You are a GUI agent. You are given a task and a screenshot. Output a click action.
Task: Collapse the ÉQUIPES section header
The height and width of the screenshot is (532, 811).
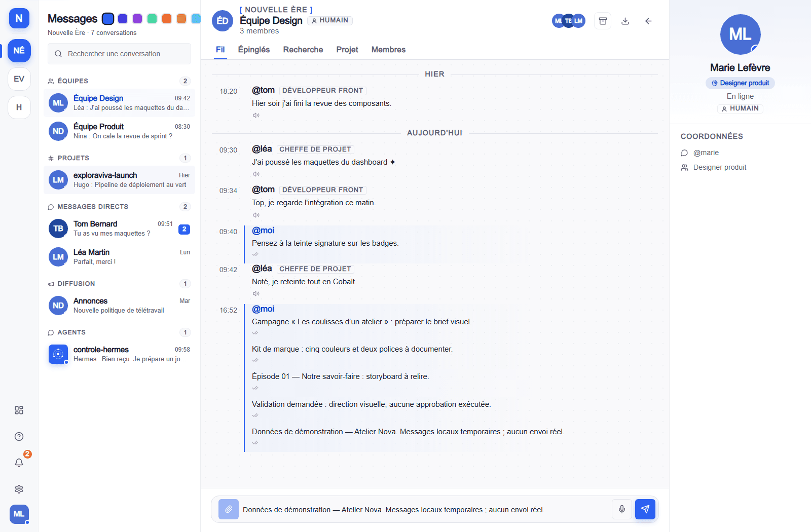click(x=119, y=81)
